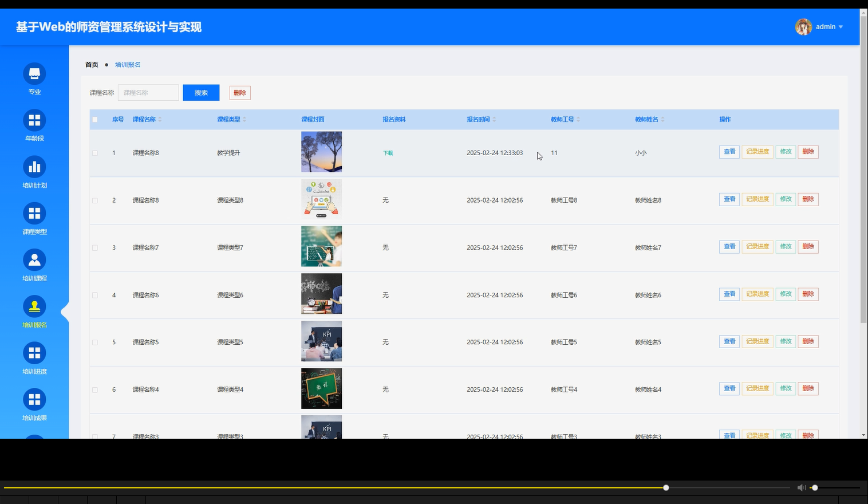Delete row 1 with its 删除 button
The width and height of the screenshot is (868, 504).
pos(808,152)
